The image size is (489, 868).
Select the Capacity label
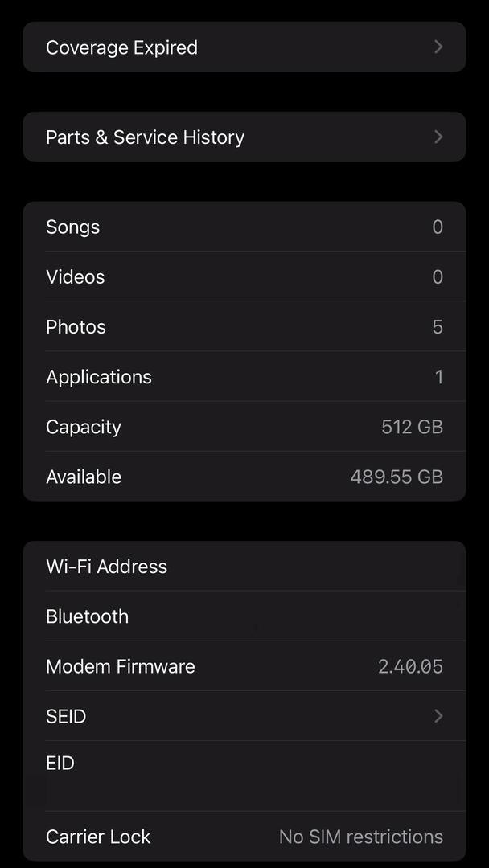coord(84,427)
